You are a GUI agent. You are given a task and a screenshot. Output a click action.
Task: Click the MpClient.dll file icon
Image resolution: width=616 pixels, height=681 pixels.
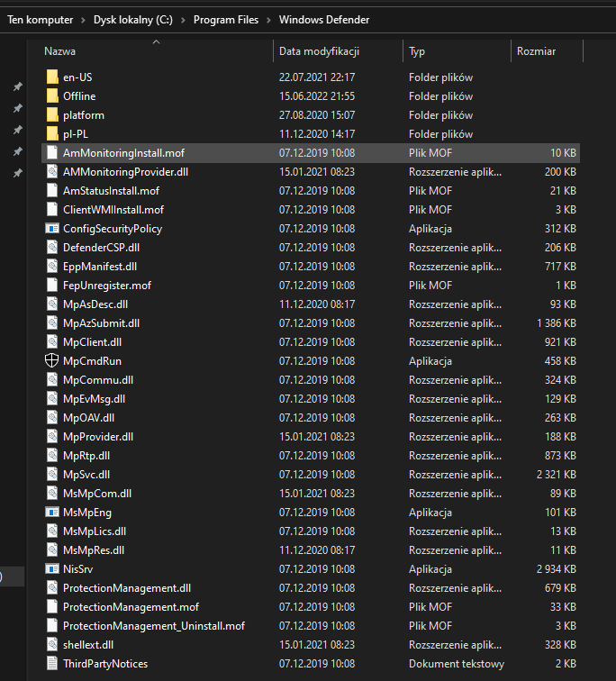click(52, 341)
